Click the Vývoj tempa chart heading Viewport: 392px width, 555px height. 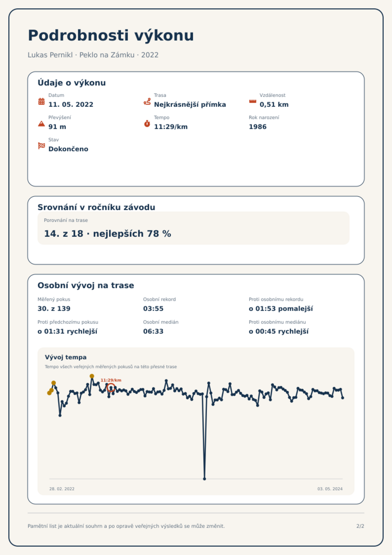pos(66,357)
